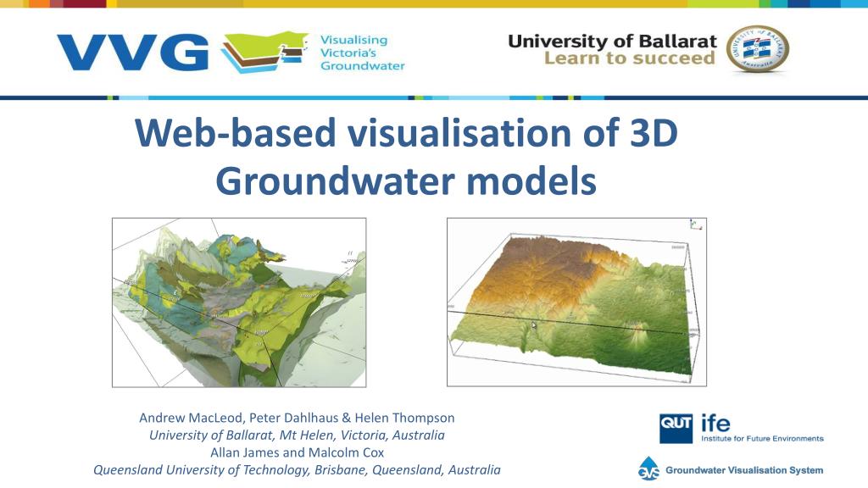Viewport: 868px width, 488px height.
Task: Click the Queensland University of Technology affiliation
Action: point(297,470)
